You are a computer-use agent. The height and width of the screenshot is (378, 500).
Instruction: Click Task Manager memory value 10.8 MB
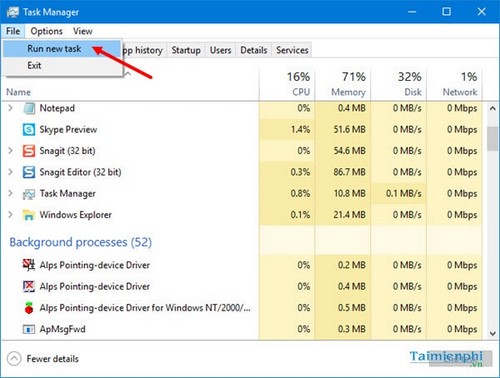(349, 193)
